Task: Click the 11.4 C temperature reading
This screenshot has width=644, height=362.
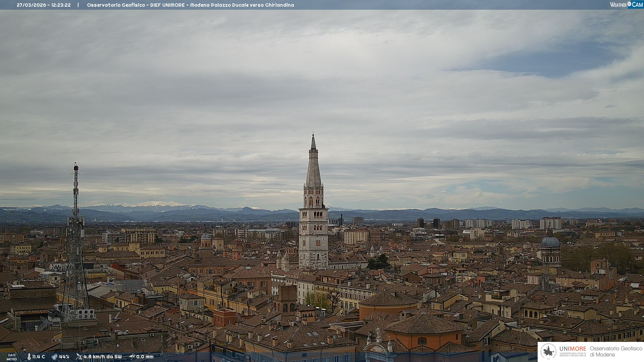Action: pos(39,357)
